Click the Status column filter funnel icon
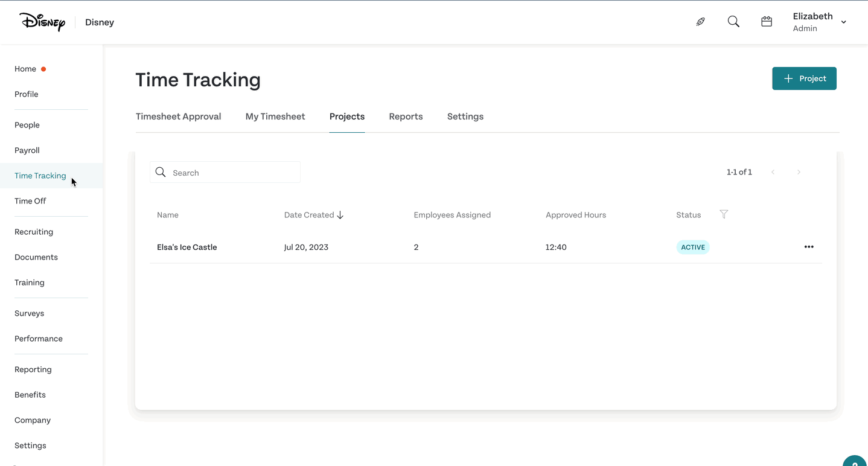The width and height of the screenshot is (868, 466). (x=724, y=214)
